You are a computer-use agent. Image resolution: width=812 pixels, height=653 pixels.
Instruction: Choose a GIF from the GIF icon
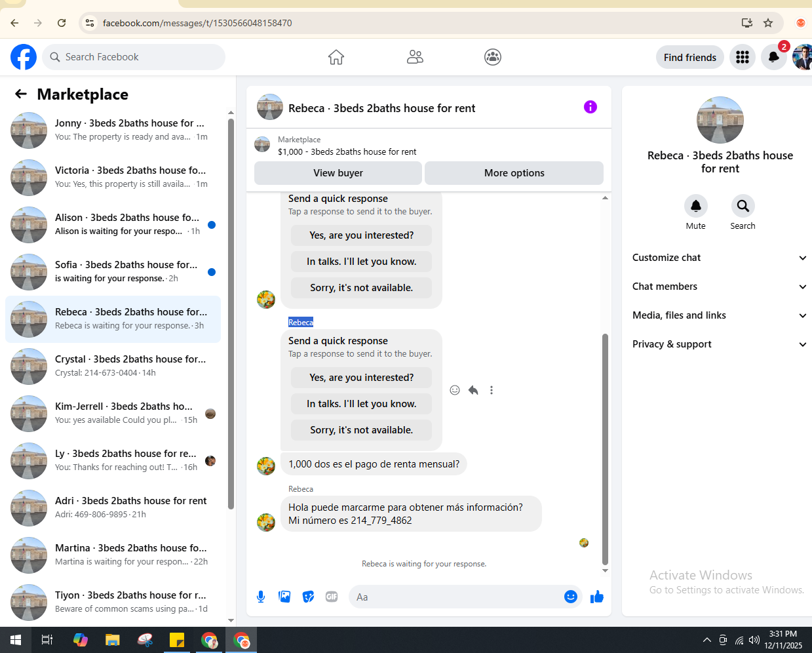pos(332,597)
